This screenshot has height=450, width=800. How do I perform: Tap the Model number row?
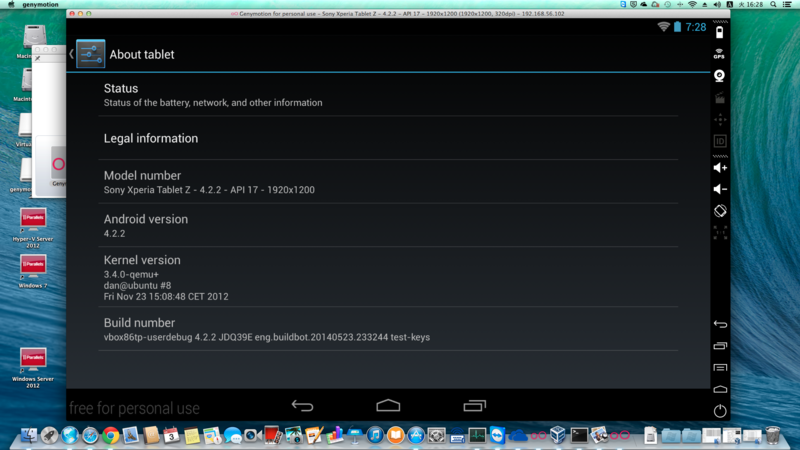[x=388, y=182]
